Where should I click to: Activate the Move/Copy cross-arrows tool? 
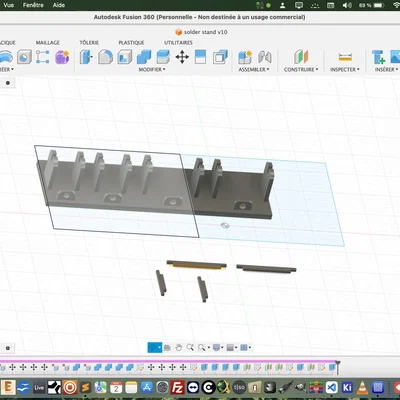click(182, 57)
